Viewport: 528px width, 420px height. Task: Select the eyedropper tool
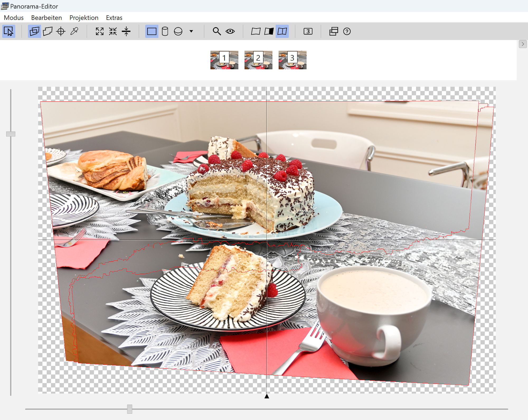pyautogui.click(x=74, y=31)
